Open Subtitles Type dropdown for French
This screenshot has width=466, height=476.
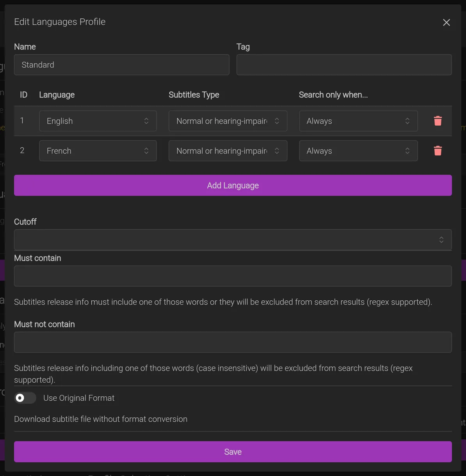pos(228,151)
